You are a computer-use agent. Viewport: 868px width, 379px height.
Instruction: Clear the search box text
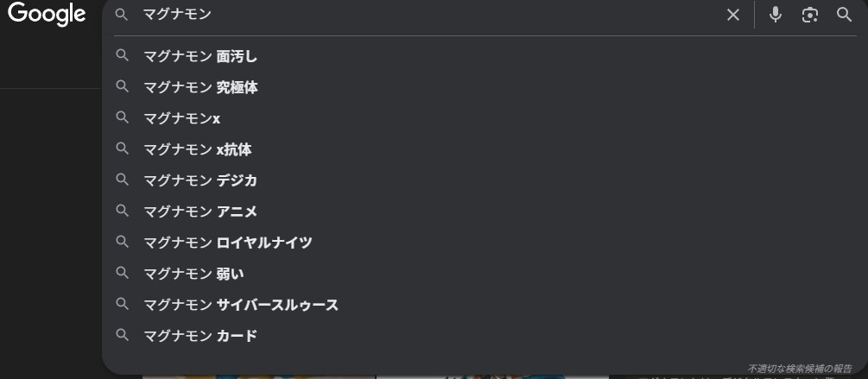732,15
